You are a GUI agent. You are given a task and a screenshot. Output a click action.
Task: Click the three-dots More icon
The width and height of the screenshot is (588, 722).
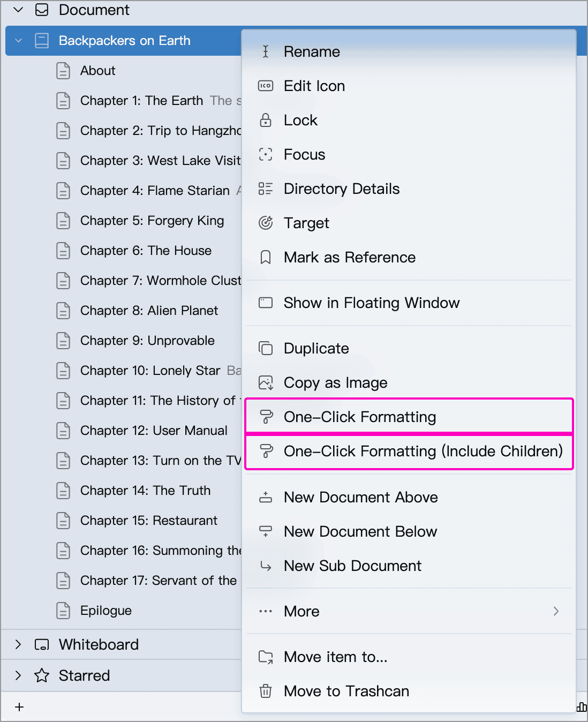[x=266, y=611]
